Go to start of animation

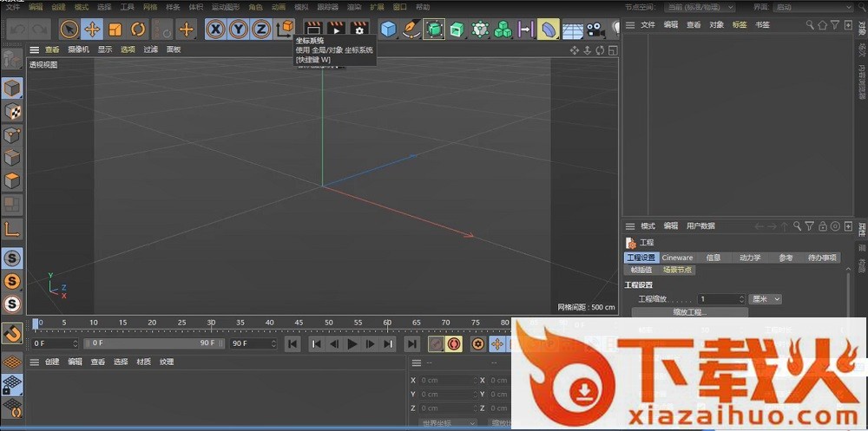(x=293, y=344)
